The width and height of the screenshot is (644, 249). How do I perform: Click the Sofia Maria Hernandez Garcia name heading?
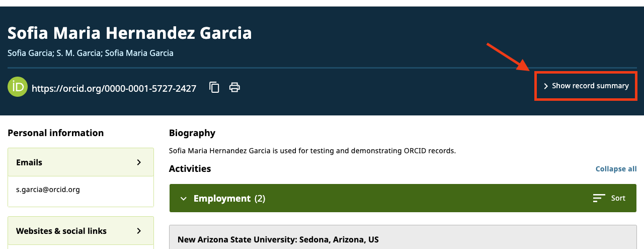[x=130, y=33]
